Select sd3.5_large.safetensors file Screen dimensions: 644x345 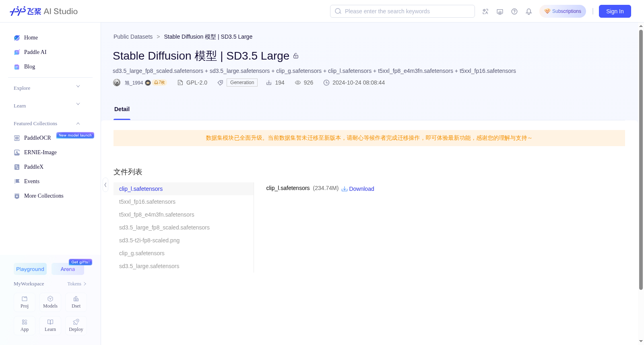point(184,266)
